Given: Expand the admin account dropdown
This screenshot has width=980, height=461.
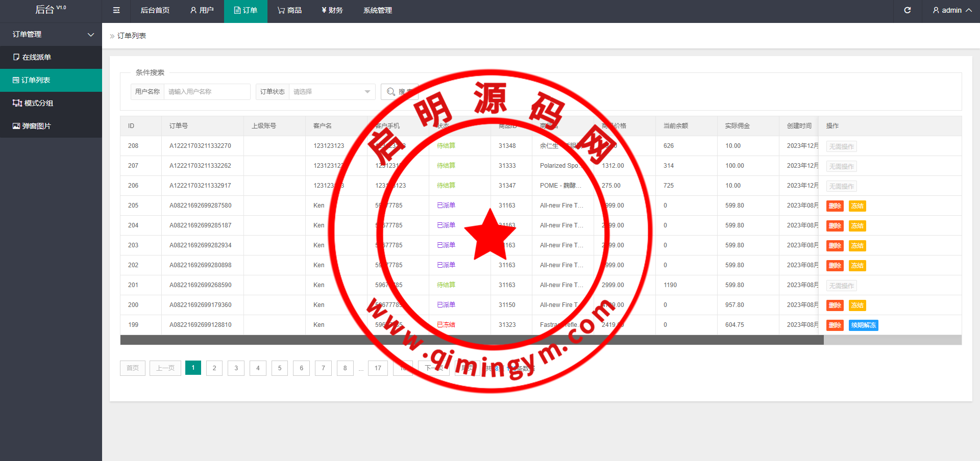Looking at the screenshot, I should [x=952, y=10].
